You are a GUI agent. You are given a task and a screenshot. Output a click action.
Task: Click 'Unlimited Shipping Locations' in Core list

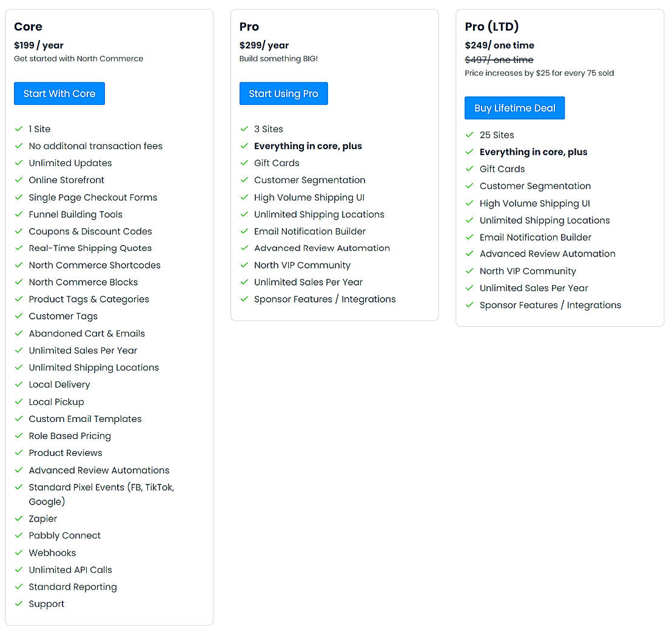[94, 367]
